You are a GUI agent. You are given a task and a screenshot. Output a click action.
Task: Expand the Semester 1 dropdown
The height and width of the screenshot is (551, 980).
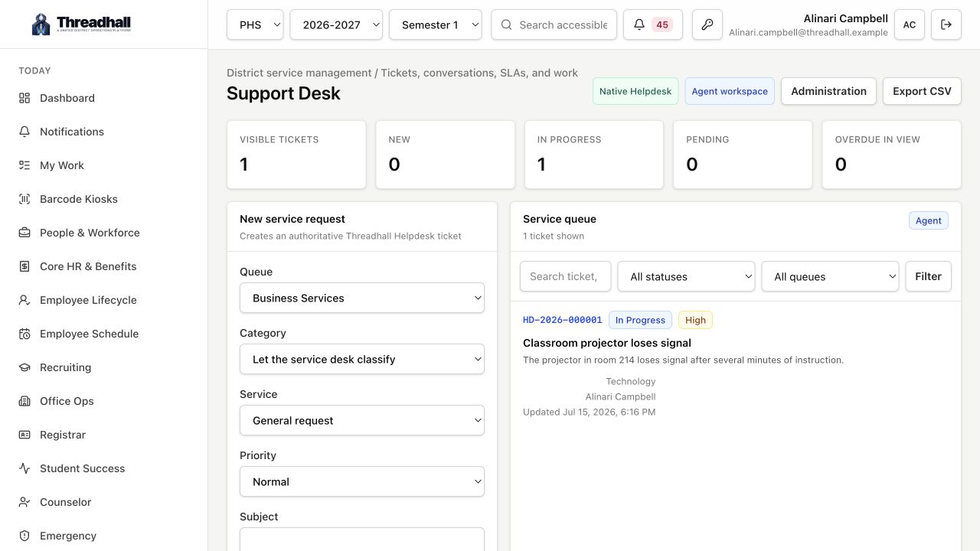436,24
